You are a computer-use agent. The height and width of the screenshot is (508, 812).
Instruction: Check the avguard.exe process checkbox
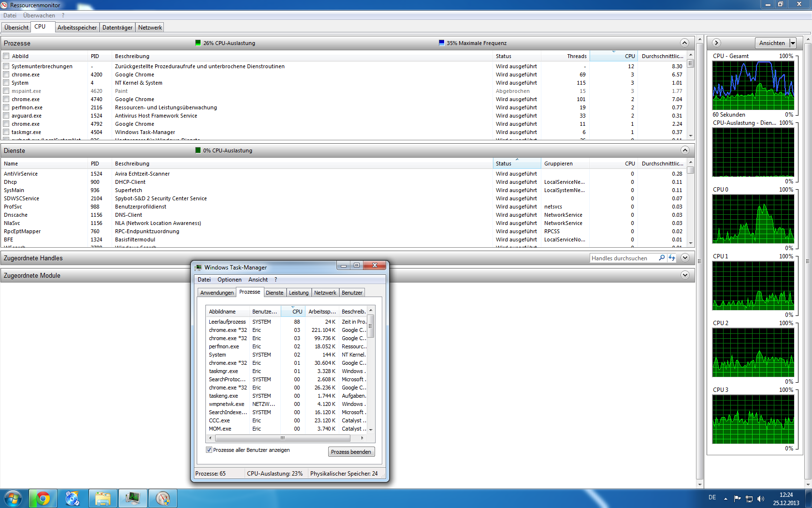[6, 116]
